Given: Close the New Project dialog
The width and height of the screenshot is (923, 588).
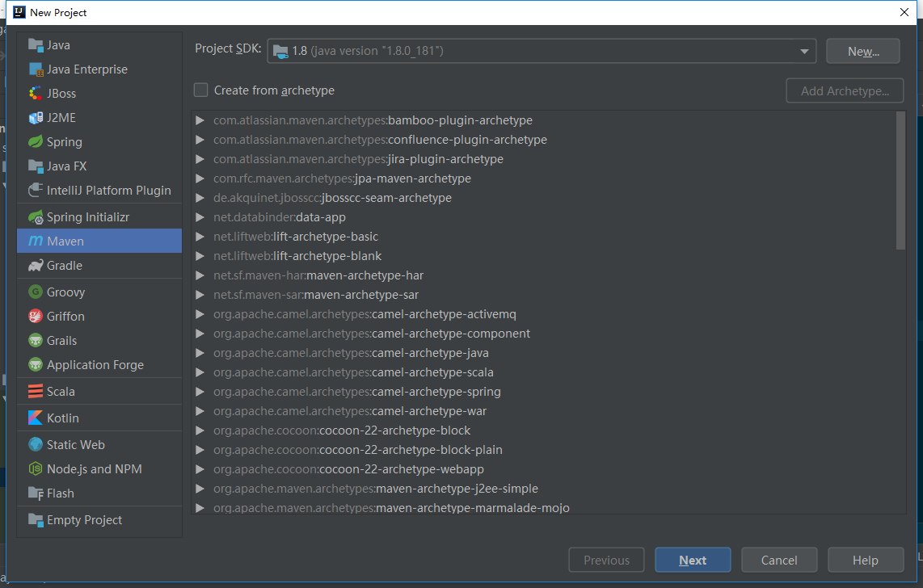Looking at the screenshot, I should [x=904, y=12].
